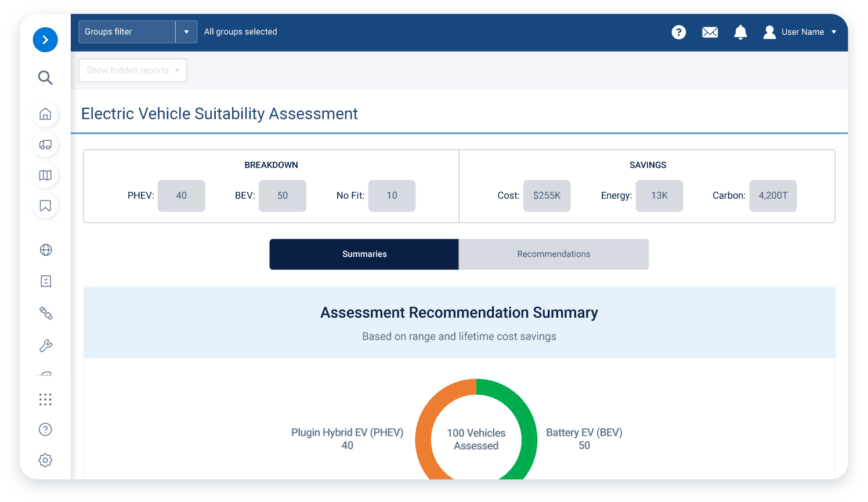Open the maintenance wrench tool
Screen dimensions: 868x502
click(x=45, y=344)
